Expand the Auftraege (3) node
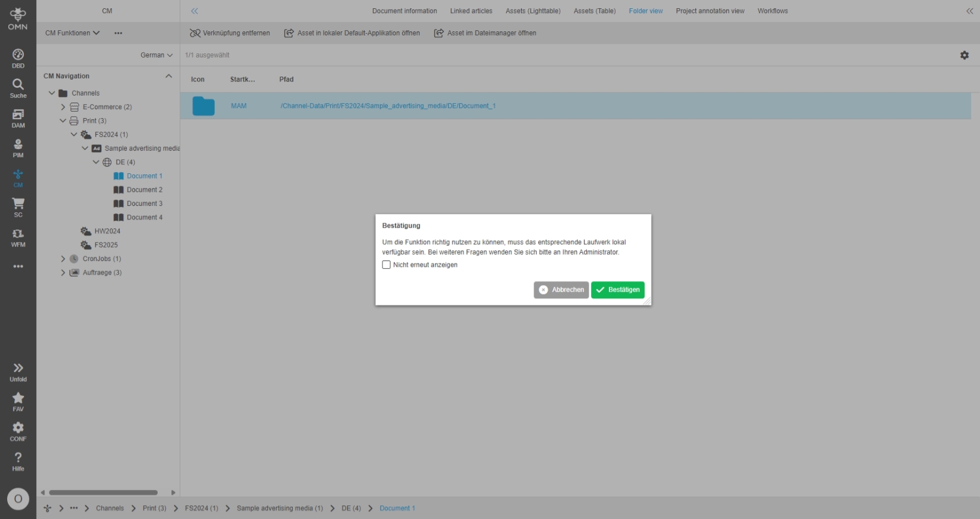The width and height of the screenshot is (980, 519). [63, 273]
